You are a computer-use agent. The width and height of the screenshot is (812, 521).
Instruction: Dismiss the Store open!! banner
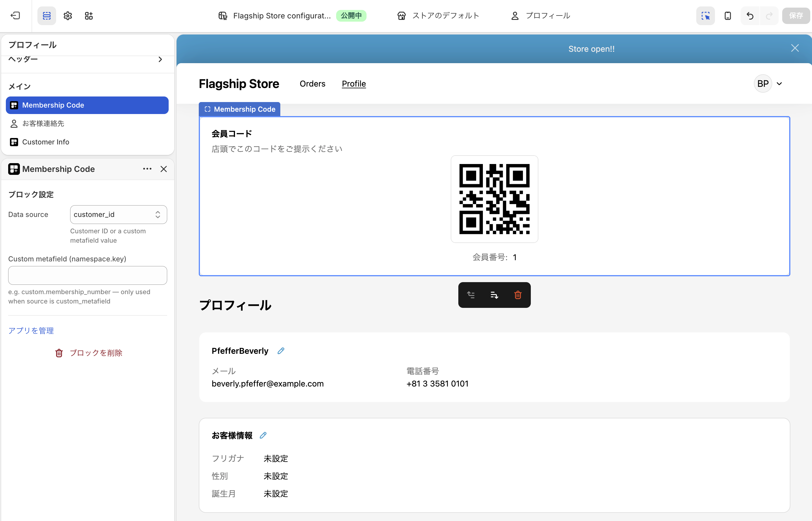point(795,48)
